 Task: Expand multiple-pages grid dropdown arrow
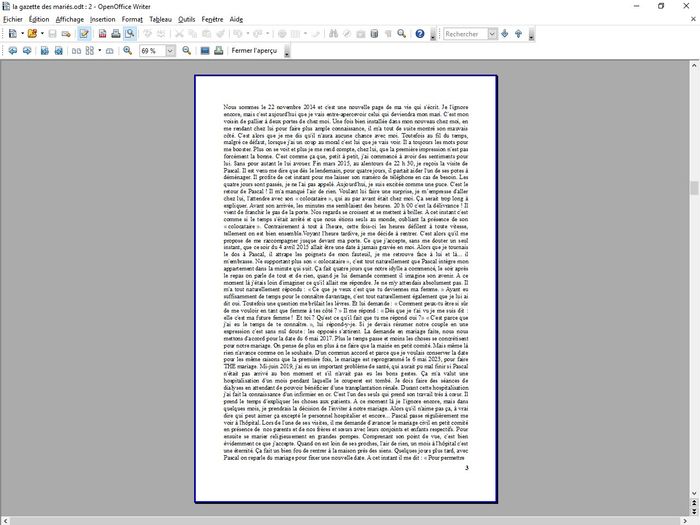tap(100, 51)
